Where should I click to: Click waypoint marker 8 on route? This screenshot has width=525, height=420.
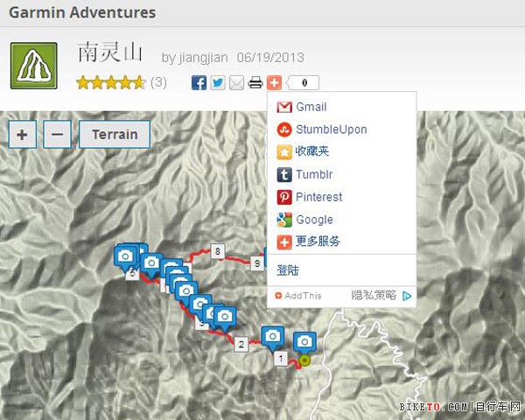(x=217, y=252)
